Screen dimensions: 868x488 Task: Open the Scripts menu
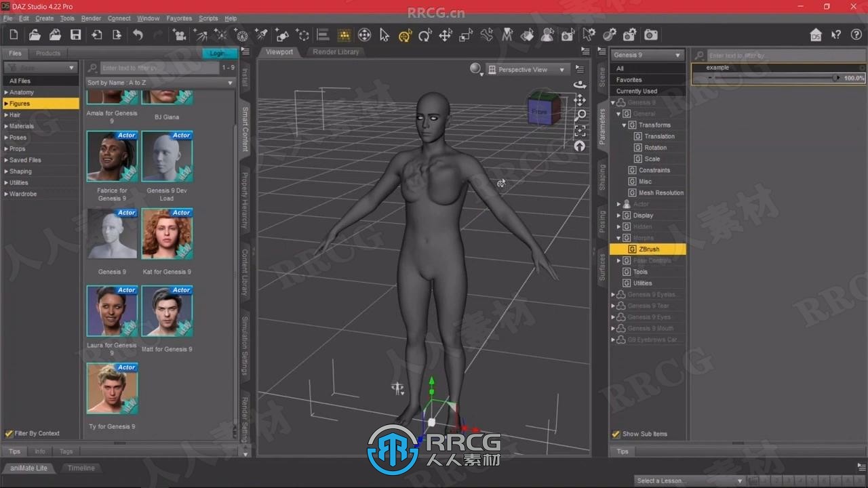click(208, 18)
